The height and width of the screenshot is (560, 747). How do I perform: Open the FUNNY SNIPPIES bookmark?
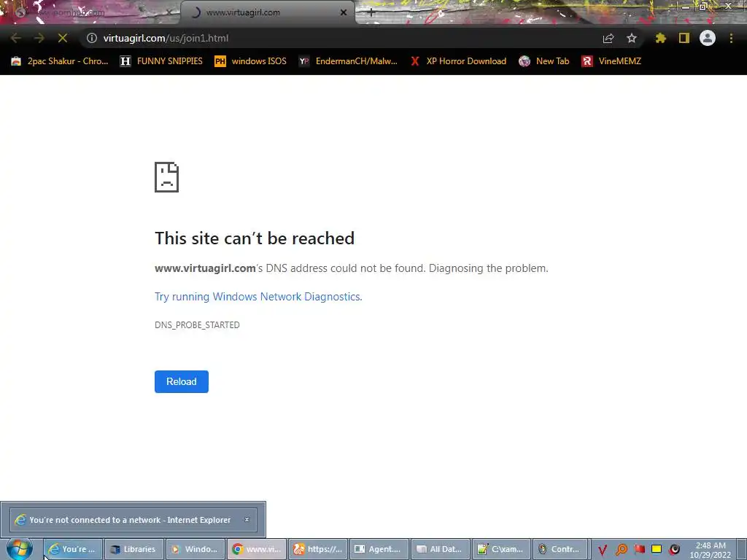(x=161, y=61)
